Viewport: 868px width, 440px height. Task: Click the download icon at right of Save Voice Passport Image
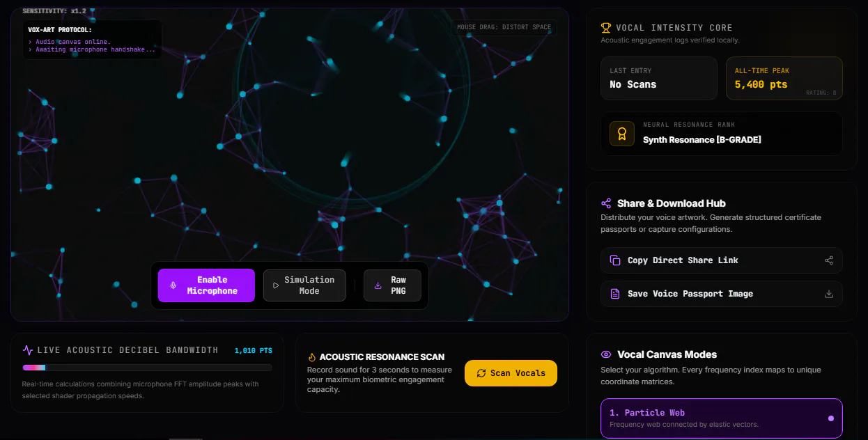click(829, 294)
